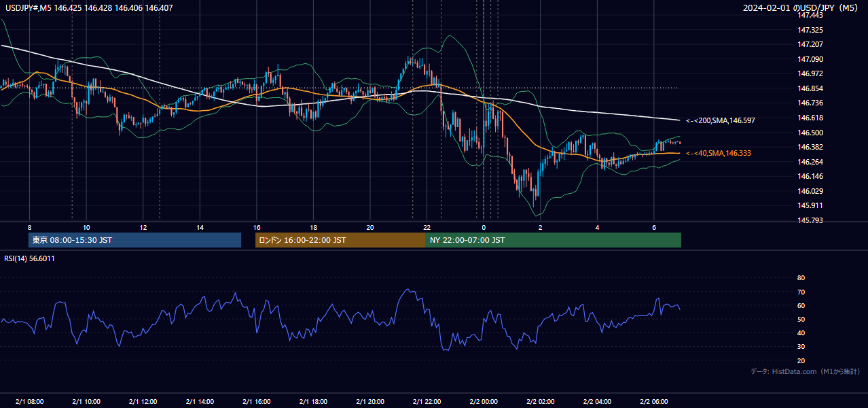Click price scale value 147.090

(x=810, y=60)
